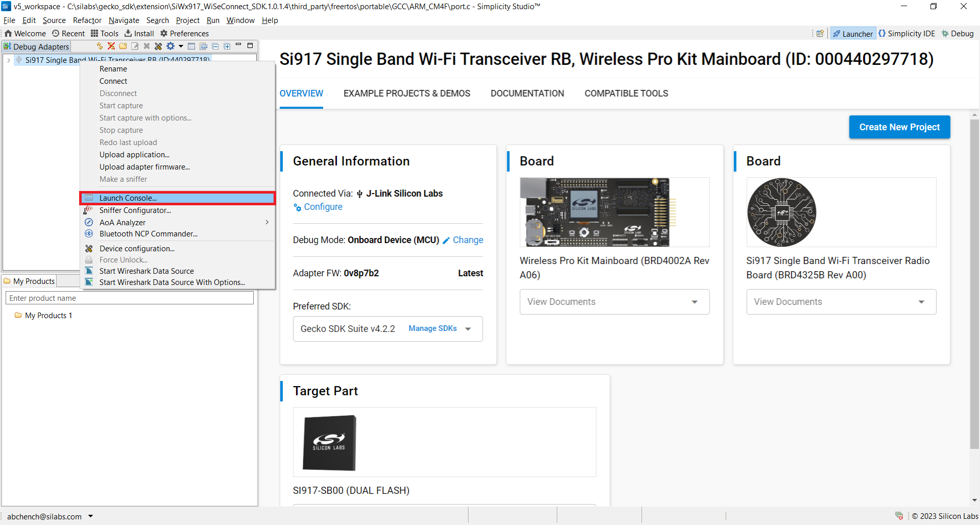
Task: Click the status bar icon beside the copyright text
Action: click(899, 516)
